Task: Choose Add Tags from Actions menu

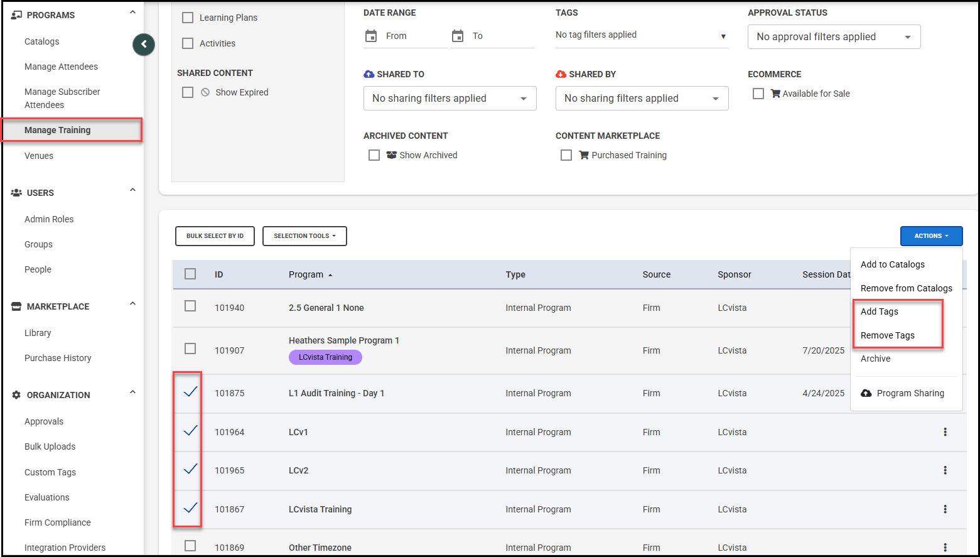Action: (x=879, y=311)
